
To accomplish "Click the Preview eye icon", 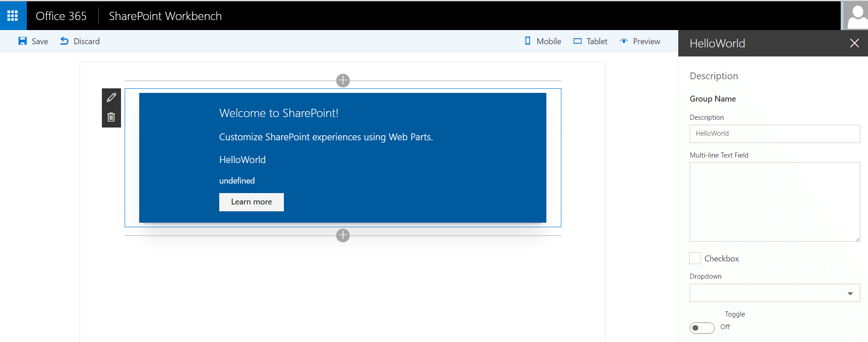I will tap(624, 41).
